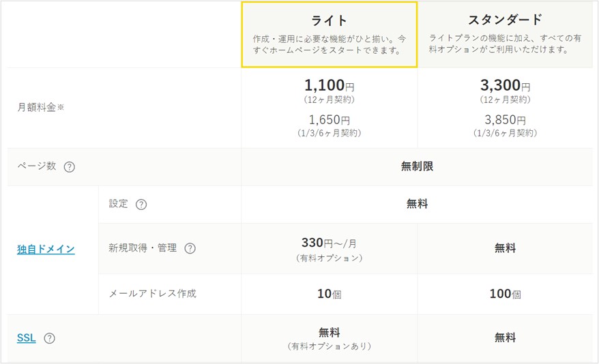The width and height of the screenshot is (599, 364).
Task: Click the ライト plan description text
Action: (329, 44)
